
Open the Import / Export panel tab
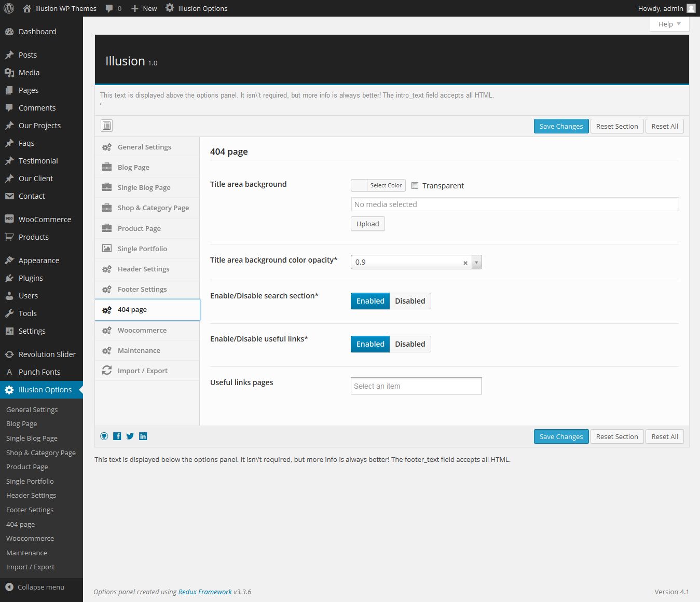(147, 371)
